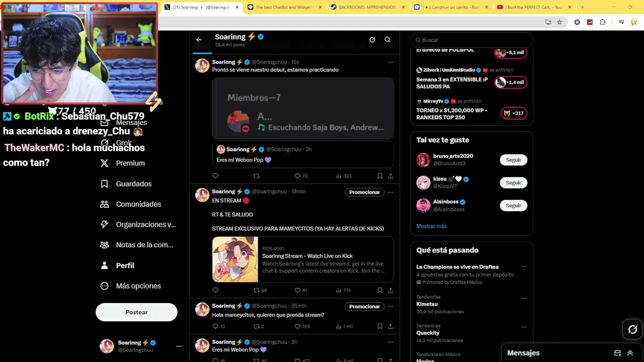Open the Grok floating button
This screenshot has height=362, width=644.
tap(632, 329)
